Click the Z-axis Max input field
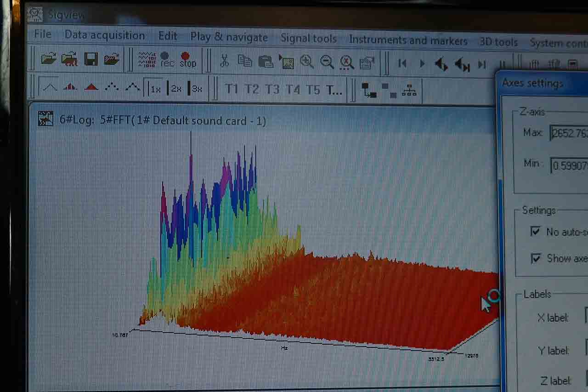 click(x=569, y=134)
